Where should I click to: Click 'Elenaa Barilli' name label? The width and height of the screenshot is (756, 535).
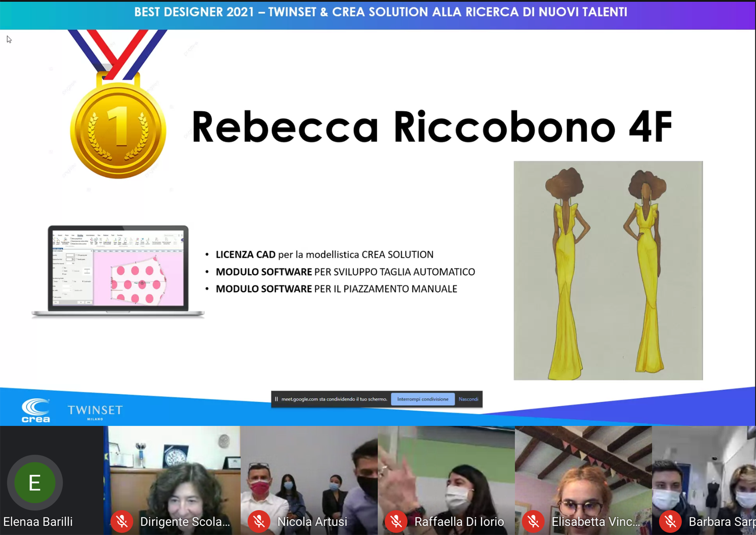click(38, 522)
